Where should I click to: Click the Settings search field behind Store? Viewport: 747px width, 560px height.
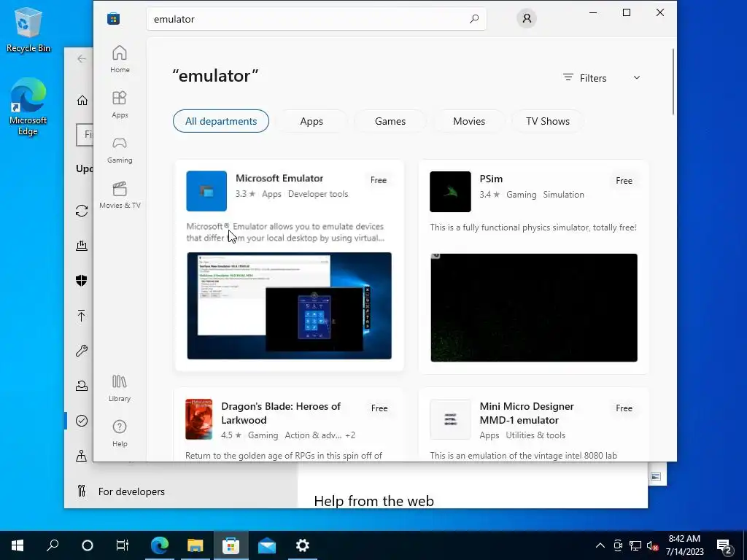[x=85, y=135]
